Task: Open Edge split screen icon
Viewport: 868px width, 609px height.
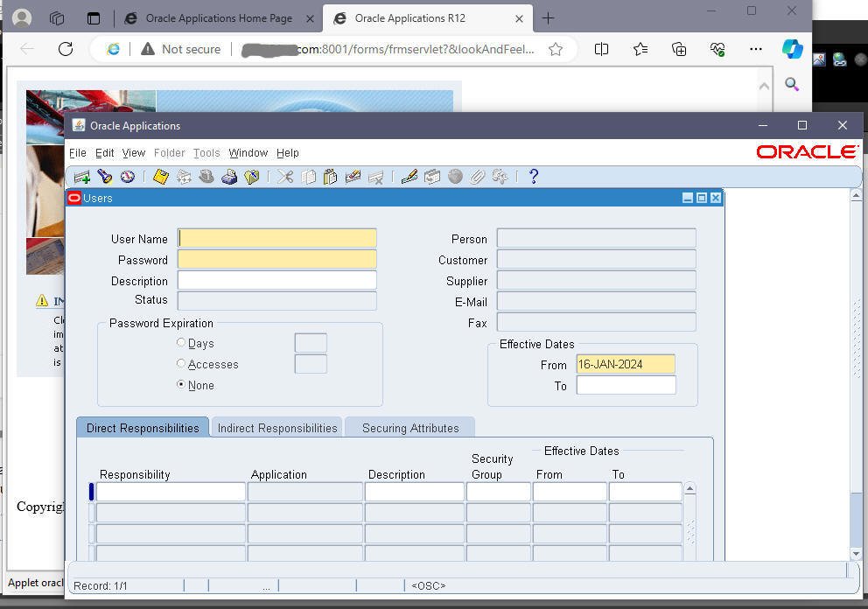Action: 601,49
